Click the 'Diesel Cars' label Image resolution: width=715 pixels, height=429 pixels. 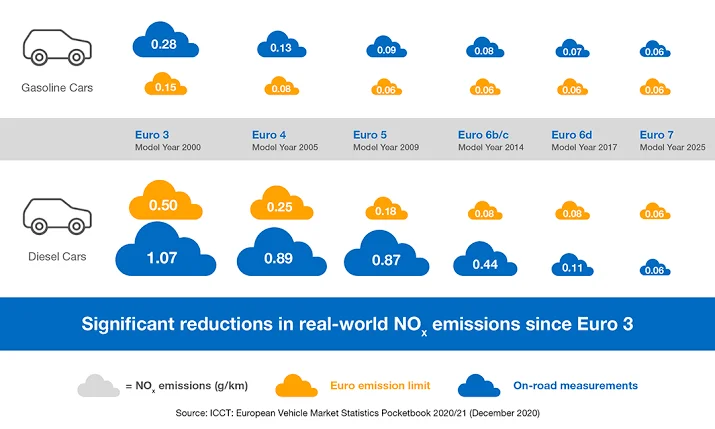click(x=57, y=257)
